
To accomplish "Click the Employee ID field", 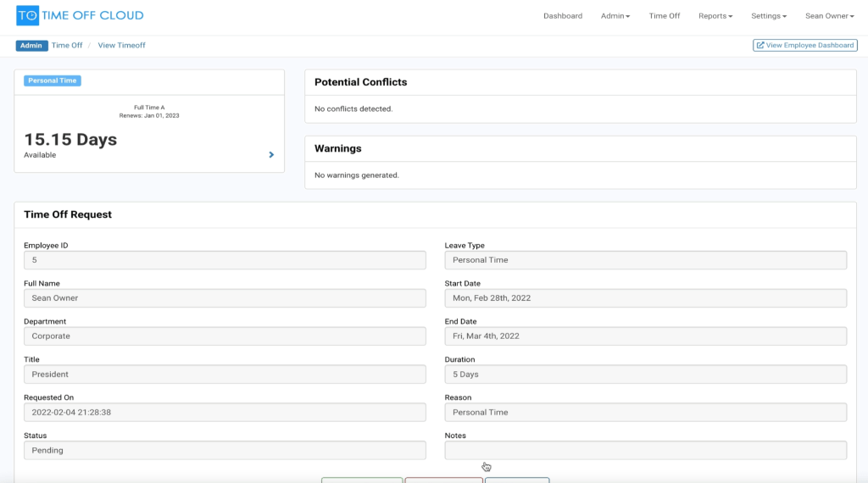I will click(225, 260).
